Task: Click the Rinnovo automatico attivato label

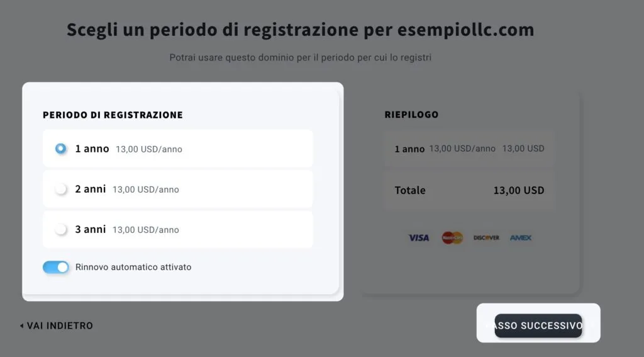Action: pos(133,267)
